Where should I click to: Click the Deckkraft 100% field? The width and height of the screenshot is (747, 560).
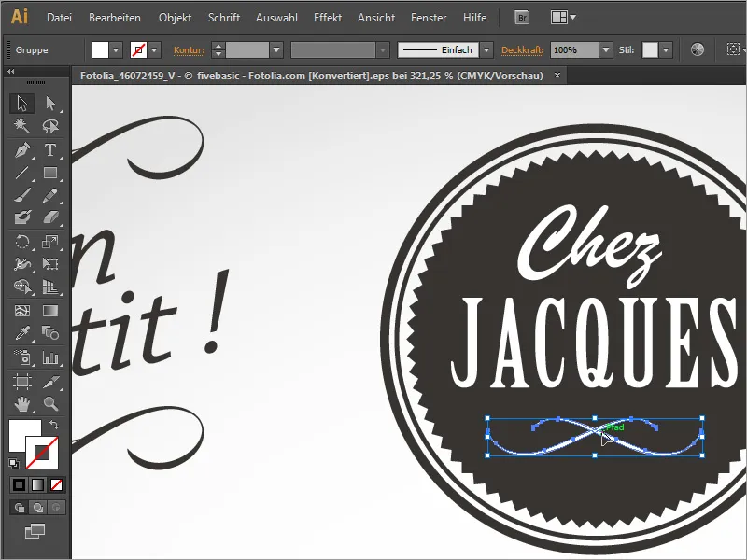(x=574, y=50)
